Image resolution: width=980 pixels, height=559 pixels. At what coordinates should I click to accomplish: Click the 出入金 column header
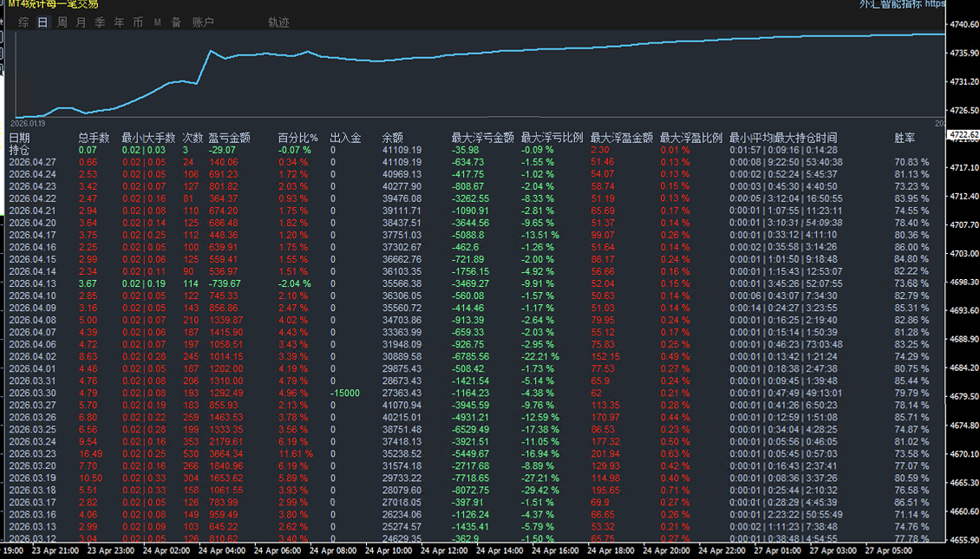(346, 138)
